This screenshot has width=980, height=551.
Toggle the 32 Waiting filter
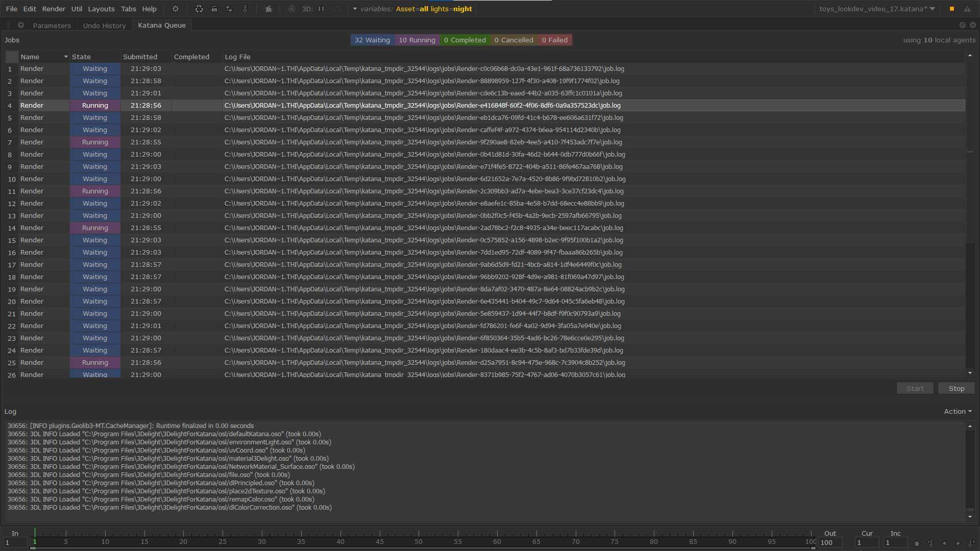tap(372, 40)
